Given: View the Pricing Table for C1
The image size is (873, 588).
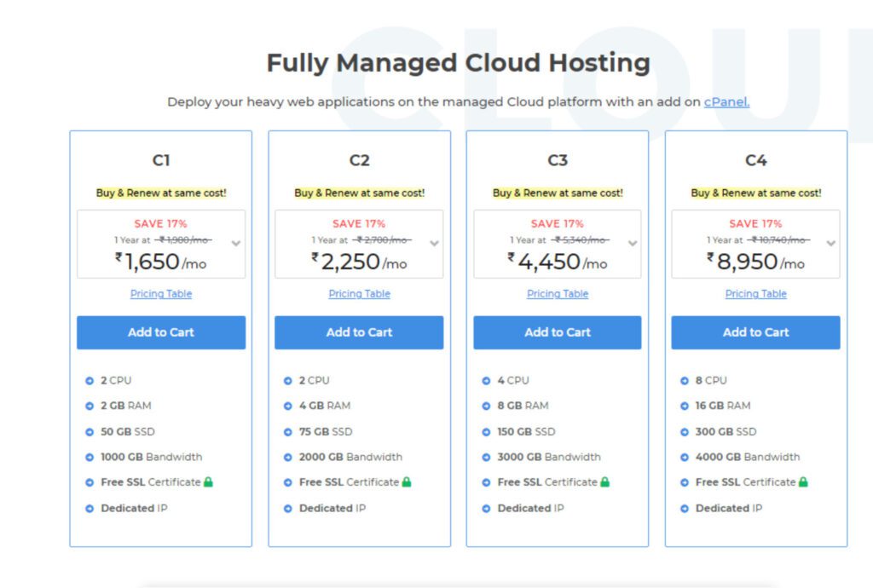Looking at the screenshot, I should coord(161,294).
